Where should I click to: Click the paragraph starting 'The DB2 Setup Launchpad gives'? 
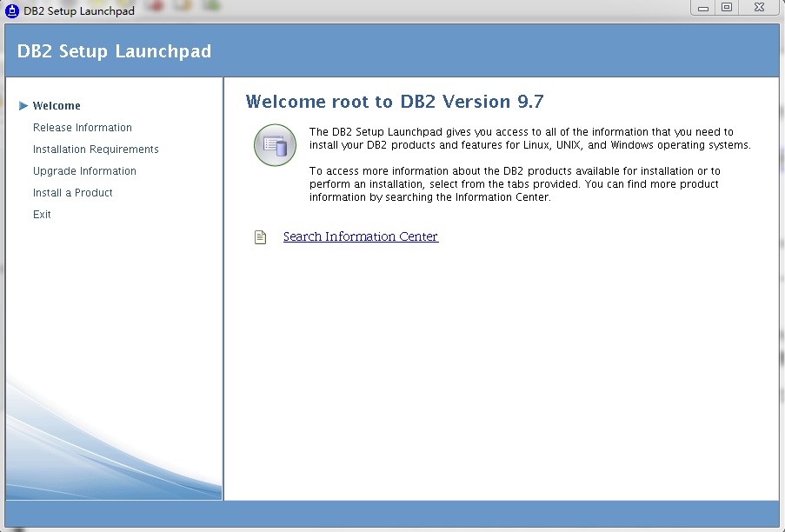click(x=530, y=138)
